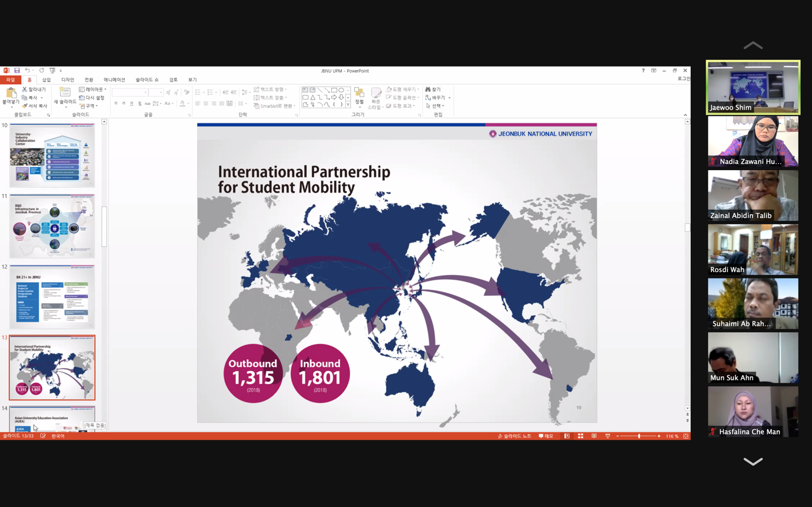Click the Reset (다시 설정) button
812x507 pixels.
click(x=92, y=98)
